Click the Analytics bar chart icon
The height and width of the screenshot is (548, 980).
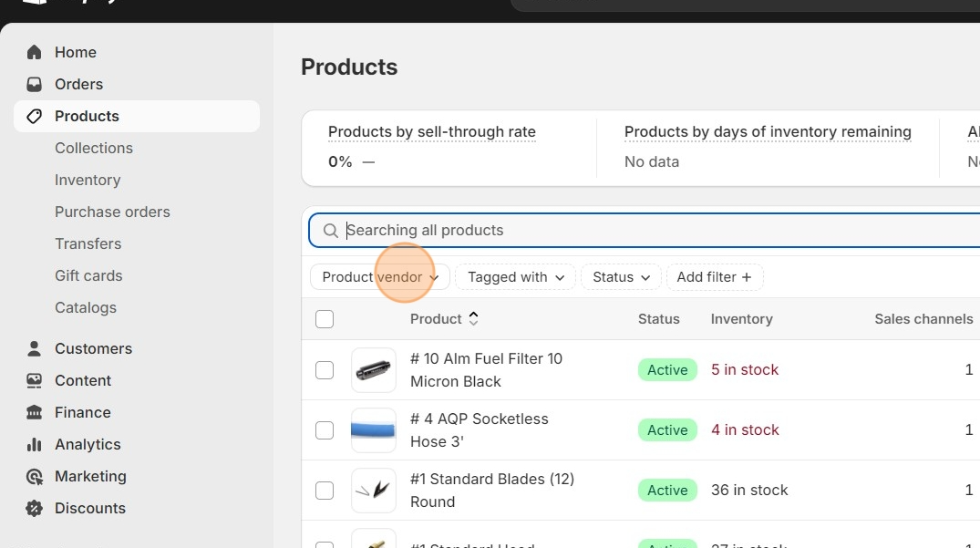click(35, 444)
